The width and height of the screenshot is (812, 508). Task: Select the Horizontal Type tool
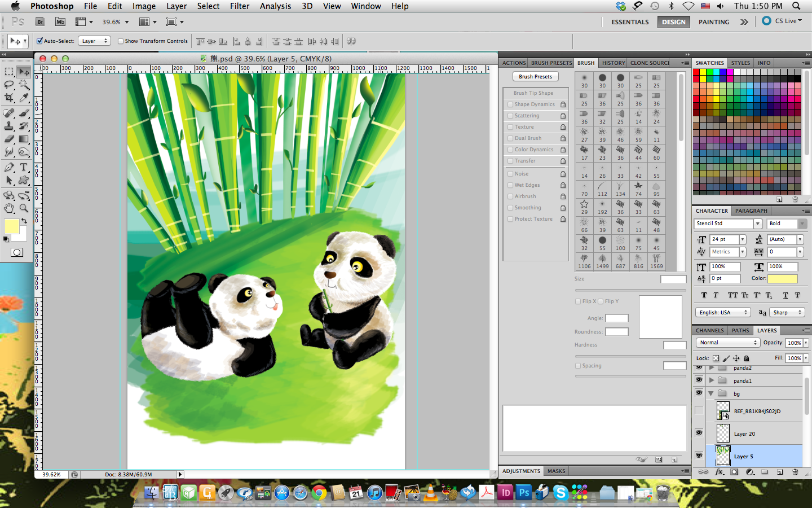24,168
